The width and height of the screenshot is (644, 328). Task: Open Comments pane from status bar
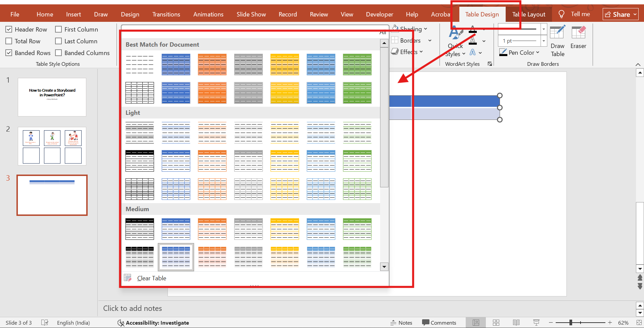click(439, 323)
